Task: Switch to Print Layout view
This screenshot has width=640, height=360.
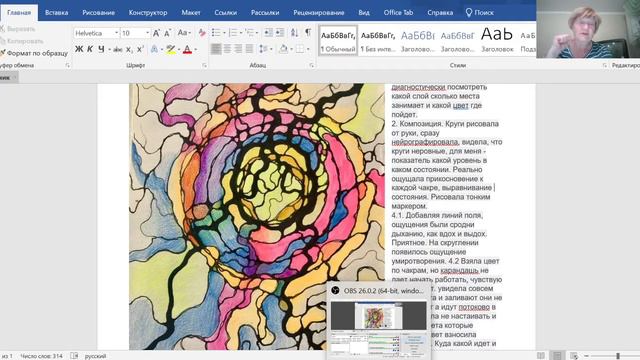Action: [557, 356]
